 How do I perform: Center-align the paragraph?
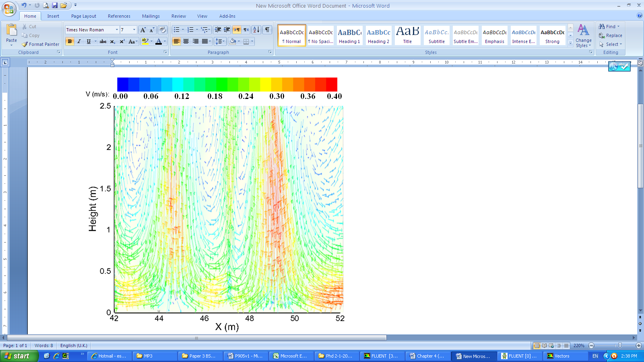(x=186, y=41)
